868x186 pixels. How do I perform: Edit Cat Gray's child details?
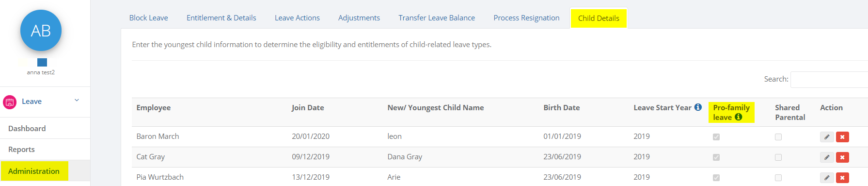(x=827, y=157)
